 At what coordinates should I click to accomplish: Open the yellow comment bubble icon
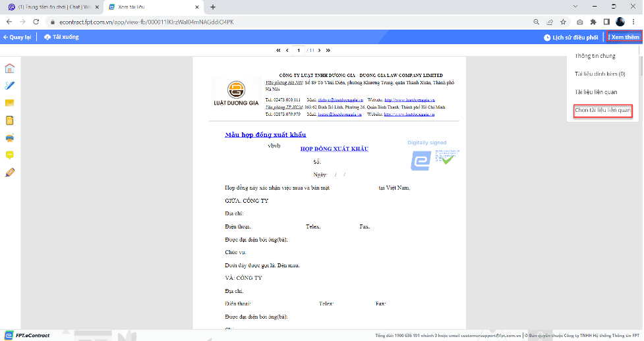tap(10, 155)
